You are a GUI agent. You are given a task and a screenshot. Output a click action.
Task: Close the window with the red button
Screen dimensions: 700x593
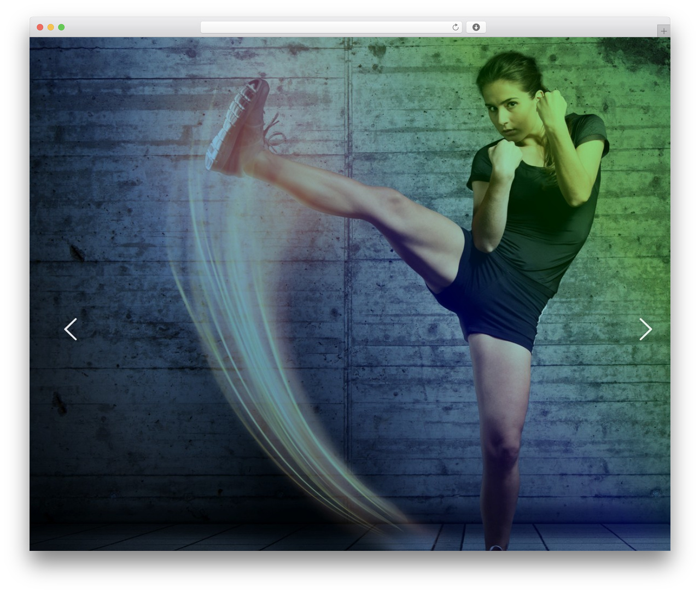coord(40,27)
